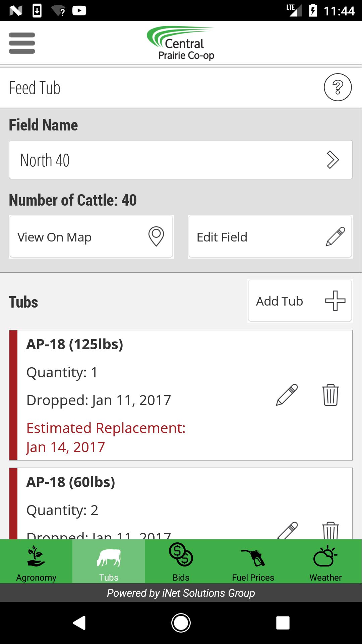The image size is (362, 644).
Task: Switch to the Agronomy tab
Action: coord(36,561)
